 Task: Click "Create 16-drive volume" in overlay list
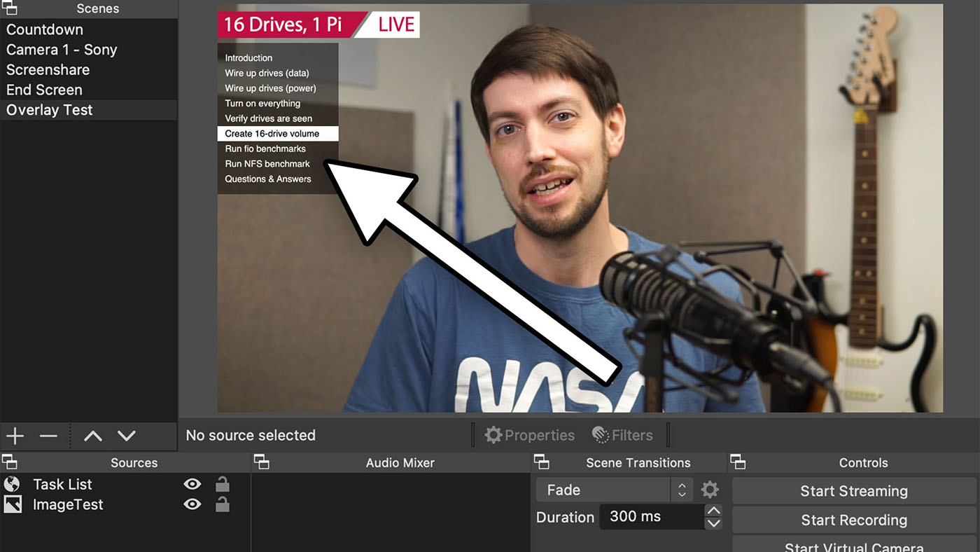278,133
